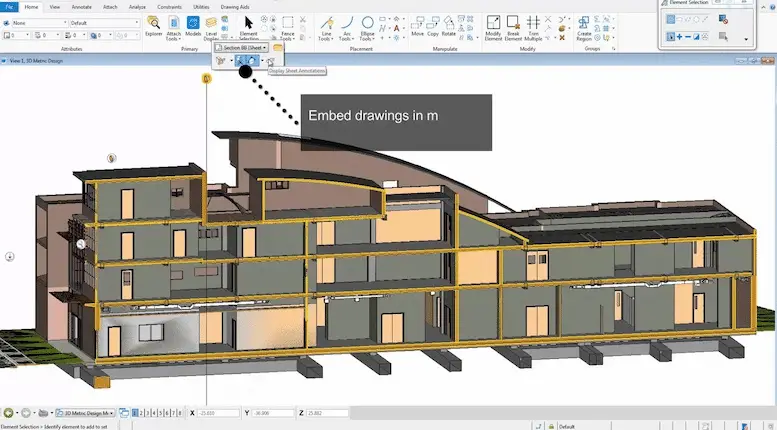777x430 pixels.
Task: Open the Attach Tools dropdown
Action: click(x=173, y=28)
